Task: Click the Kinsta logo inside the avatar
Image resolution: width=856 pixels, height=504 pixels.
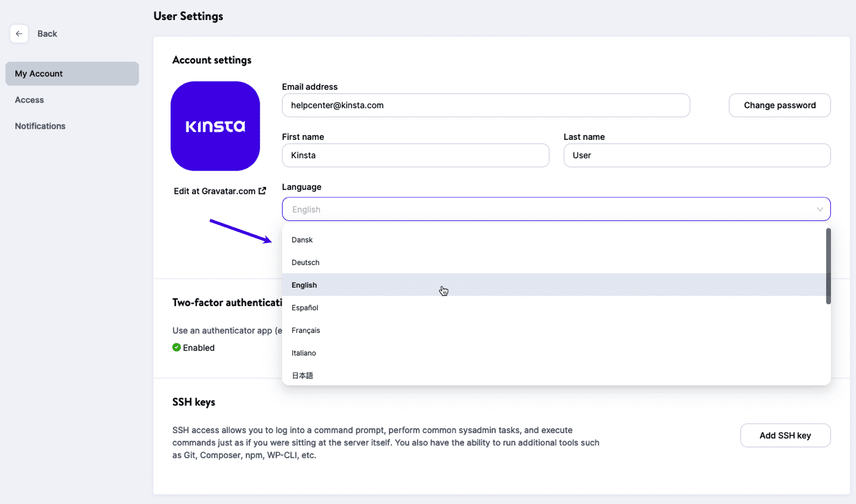Action: click(x=215, y=126)
